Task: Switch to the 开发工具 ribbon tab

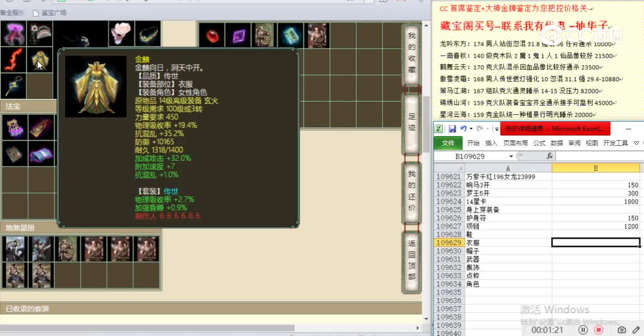Action: [616, 143]
